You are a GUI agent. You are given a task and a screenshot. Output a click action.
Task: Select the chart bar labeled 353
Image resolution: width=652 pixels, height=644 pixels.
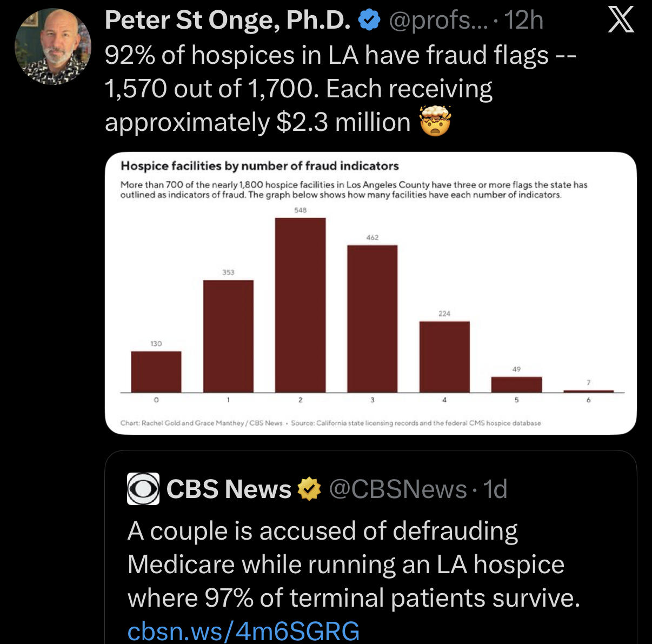tap(228, 336)
